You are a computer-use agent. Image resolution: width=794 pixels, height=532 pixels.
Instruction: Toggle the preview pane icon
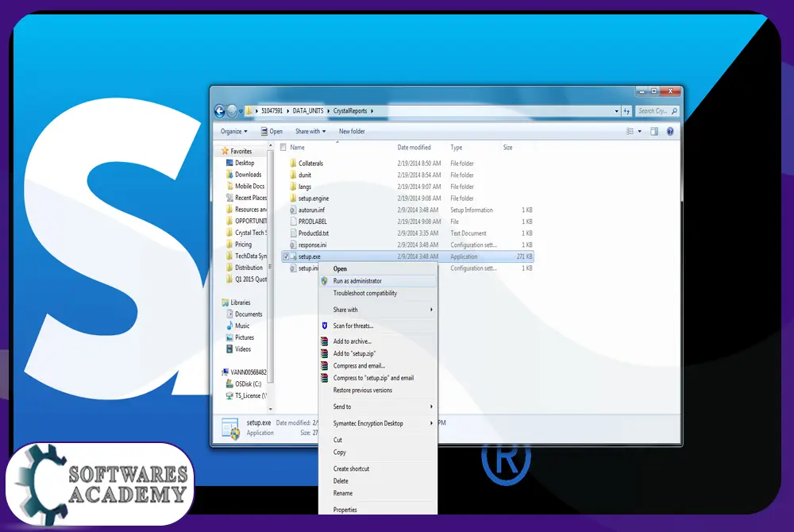click(x=654, y=132)
